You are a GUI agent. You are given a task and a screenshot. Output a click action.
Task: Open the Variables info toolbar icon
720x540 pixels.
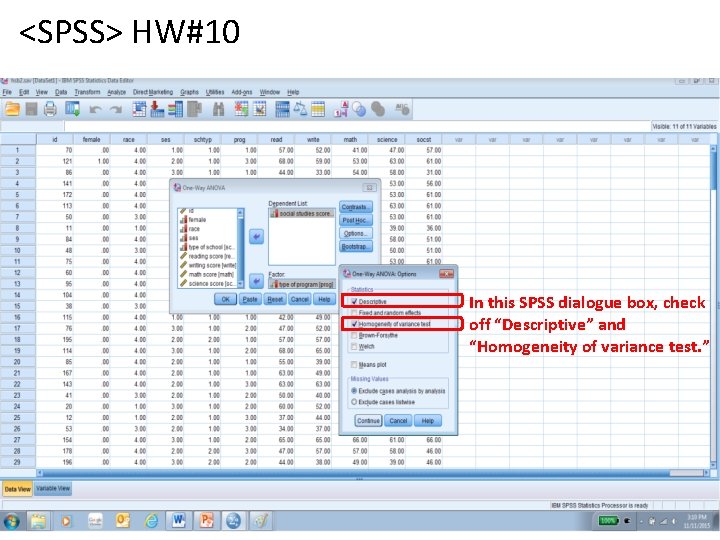[x=175, y=109]
